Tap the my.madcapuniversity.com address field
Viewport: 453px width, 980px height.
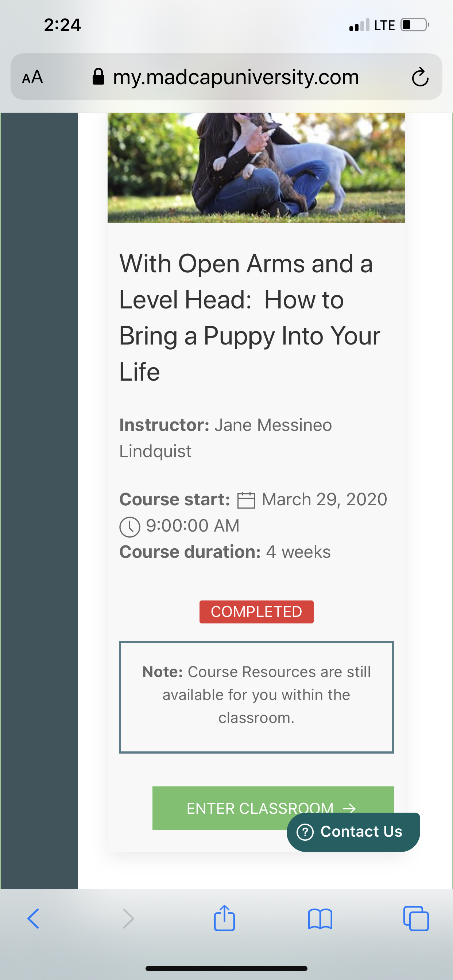pos(236,77)
